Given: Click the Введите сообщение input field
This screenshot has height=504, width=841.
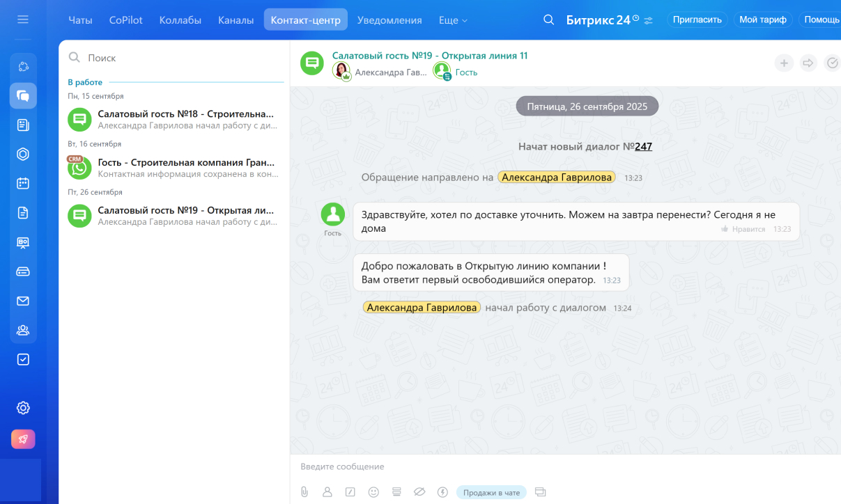Looking at the screenshot, I should (557, 466).
